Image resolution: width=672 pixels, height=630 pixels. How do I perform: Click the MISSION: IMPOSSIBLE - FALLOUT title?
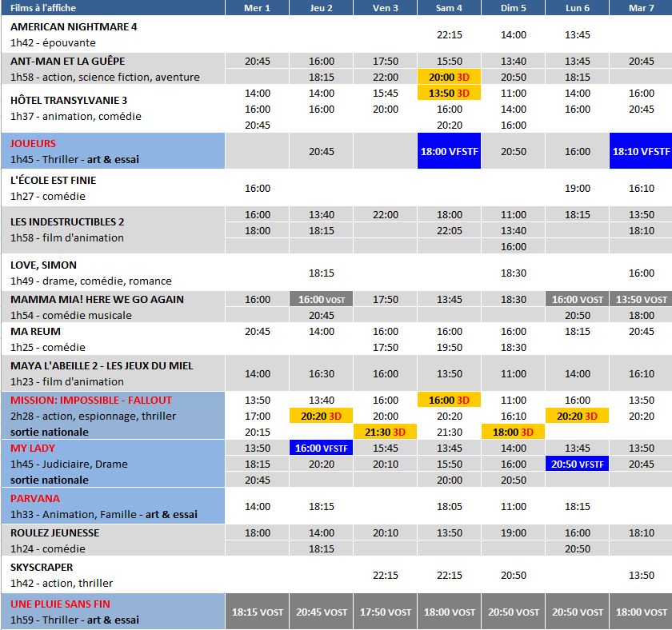click(x=90, y=400)
